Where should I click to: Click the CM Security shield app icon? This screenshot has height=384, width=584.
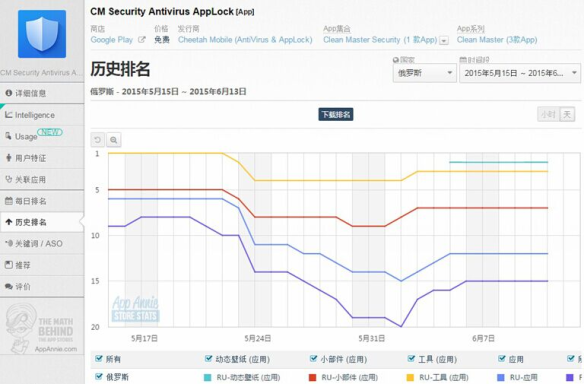(42, 34)
